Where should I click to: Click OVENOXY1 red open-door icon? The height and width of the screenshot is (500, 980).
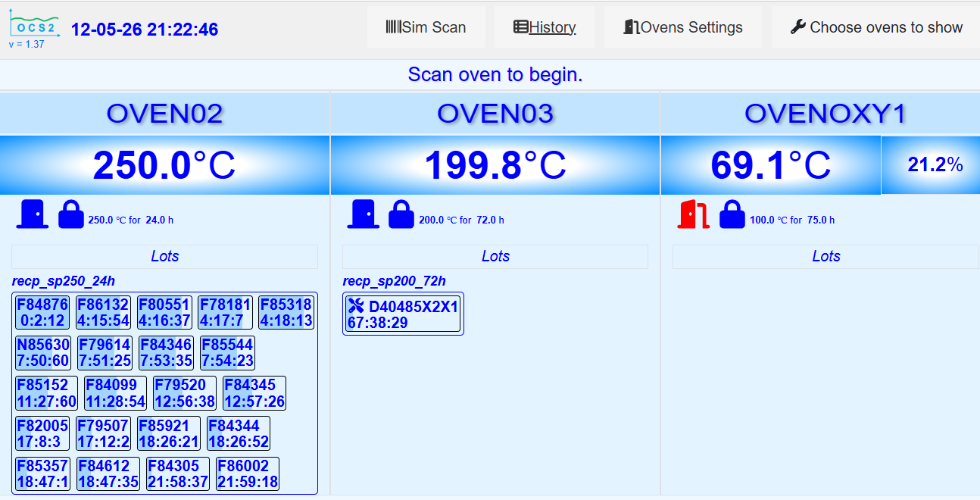[693, 214]
